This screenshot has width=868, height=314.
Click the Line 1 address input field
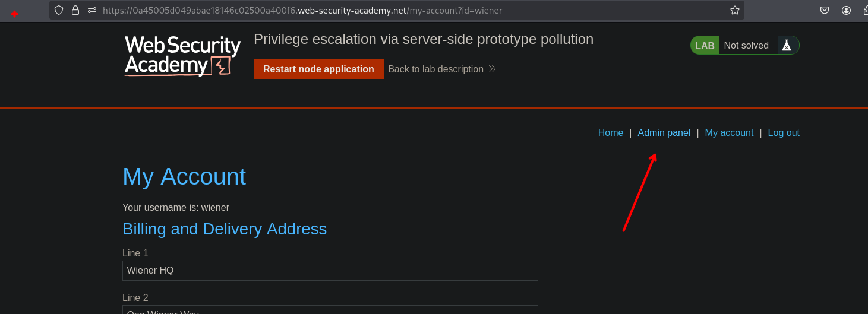pyautogui.click(x=330, y=271)
